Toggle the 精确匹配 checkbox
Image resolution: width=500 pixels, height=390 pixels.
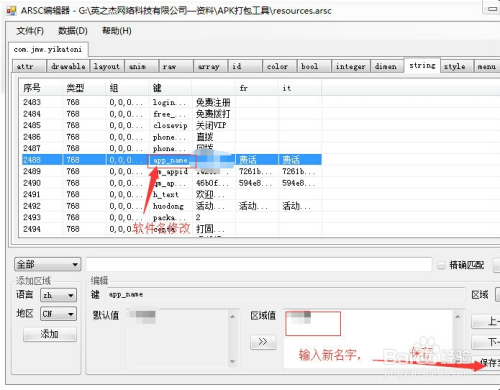tap(441, 265)
